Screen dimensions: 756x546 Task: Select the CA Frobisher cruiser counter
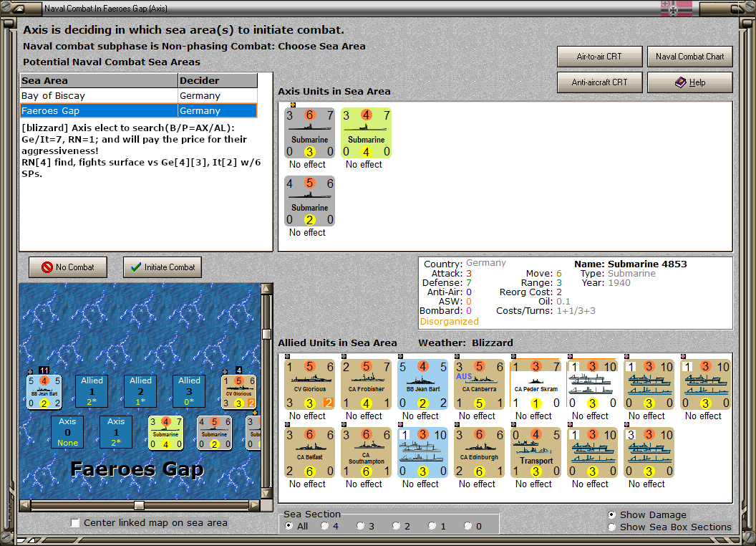click(366, 384)
